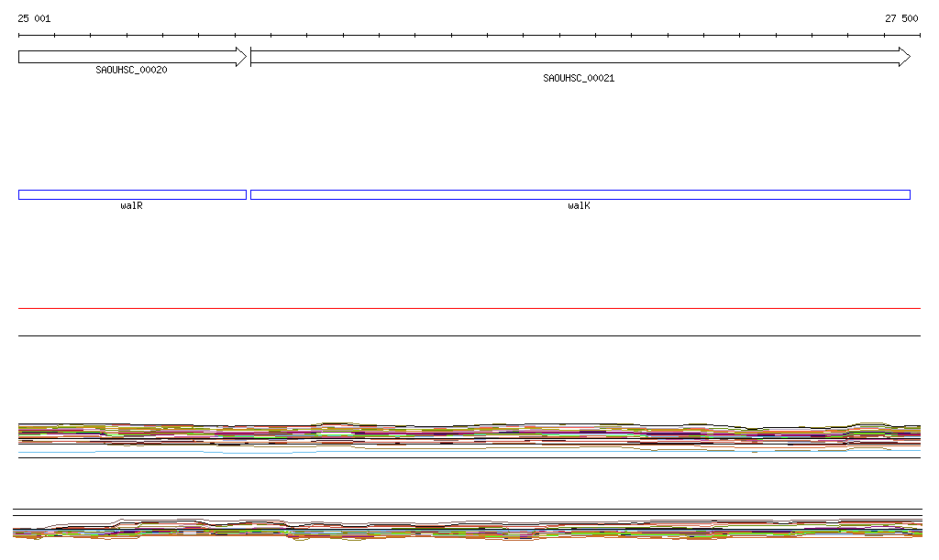Click the red horizontal track line

[x=469, y=309]
